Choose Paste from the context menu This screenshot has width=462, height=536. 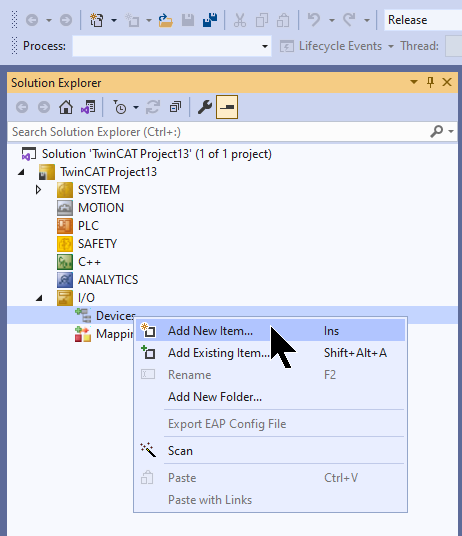click(x=270, y=478)
